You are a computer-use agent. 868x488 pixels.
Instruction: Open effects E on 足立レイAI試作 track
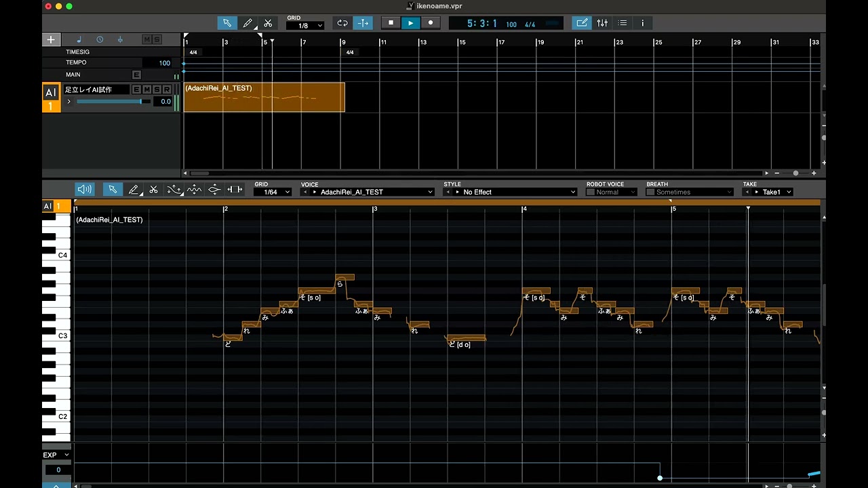[136, 89]
